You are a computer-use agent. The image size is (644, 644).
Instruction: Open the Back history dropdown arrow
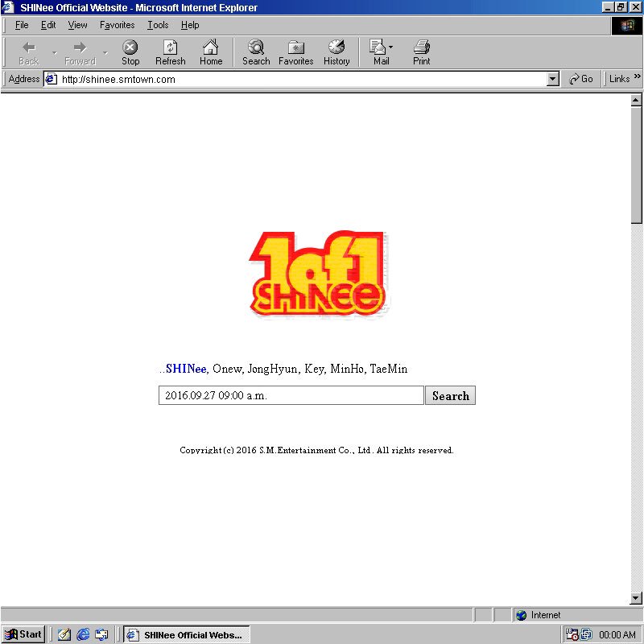pos(55,53)
